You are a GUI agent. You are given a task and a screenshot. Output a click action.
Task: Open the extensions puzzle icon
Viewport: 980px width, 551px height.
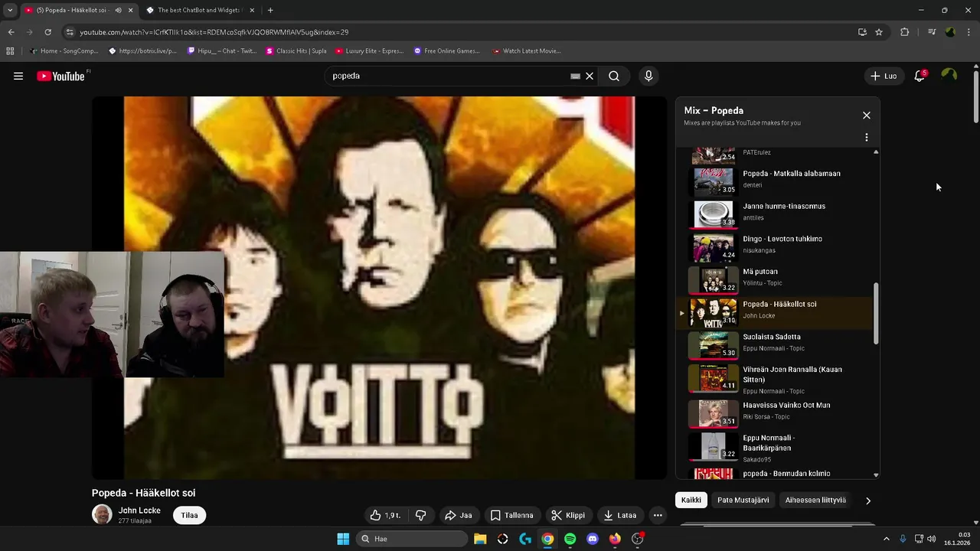[x=904, y=32]
